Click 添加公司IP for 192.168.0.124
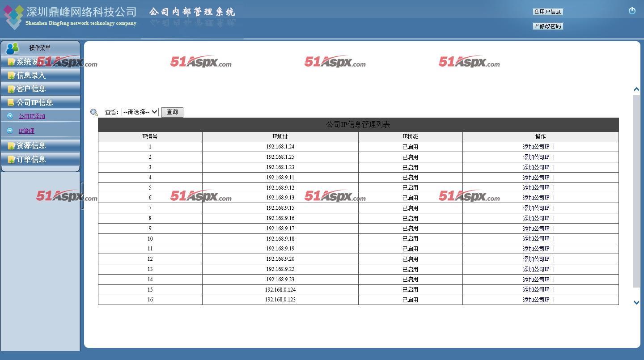The height and width of the screenshot is (360, 644). pos(536,289)
